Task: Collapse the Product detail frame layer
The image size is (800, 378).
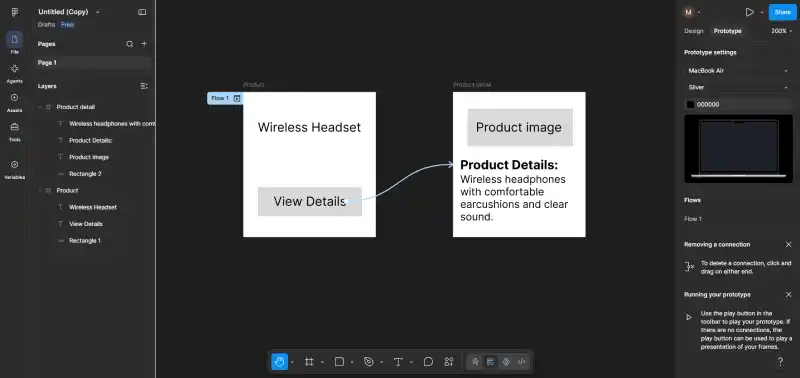Action: 40,107
